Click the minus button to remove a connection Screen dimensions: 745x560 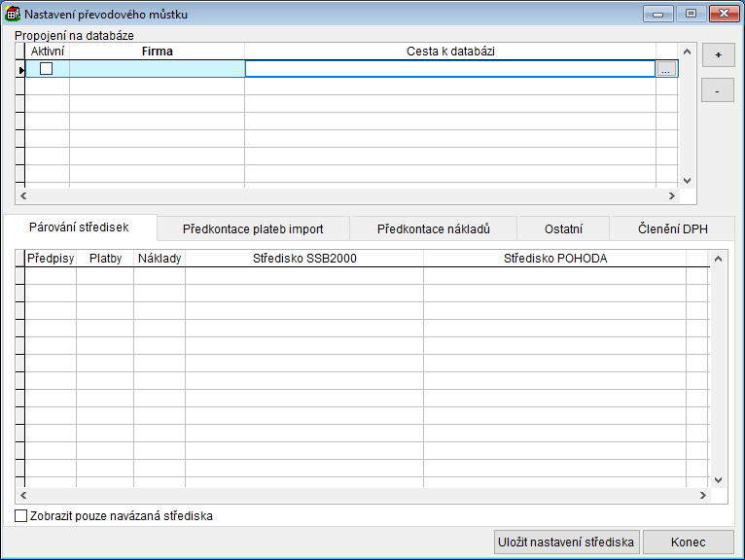[x=718, y=90]
